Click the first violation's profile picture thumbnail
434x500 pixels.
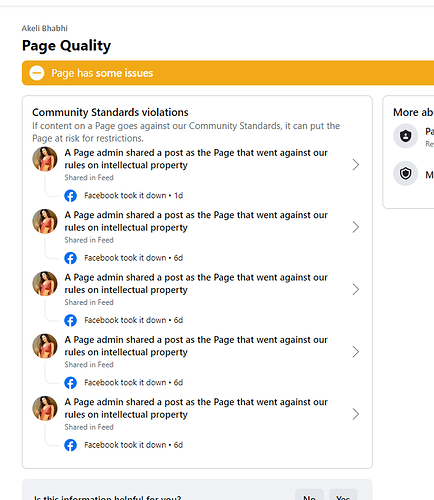45,159
